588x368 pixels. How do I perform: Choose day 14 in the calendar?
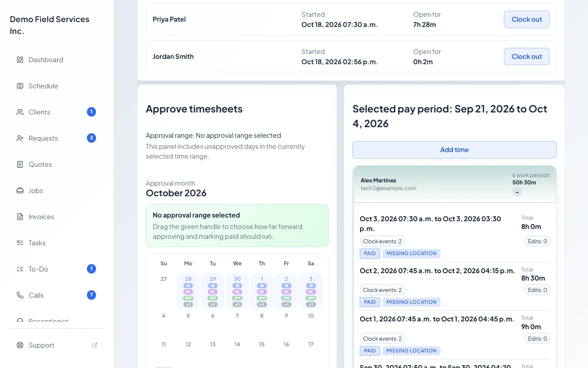237,344
